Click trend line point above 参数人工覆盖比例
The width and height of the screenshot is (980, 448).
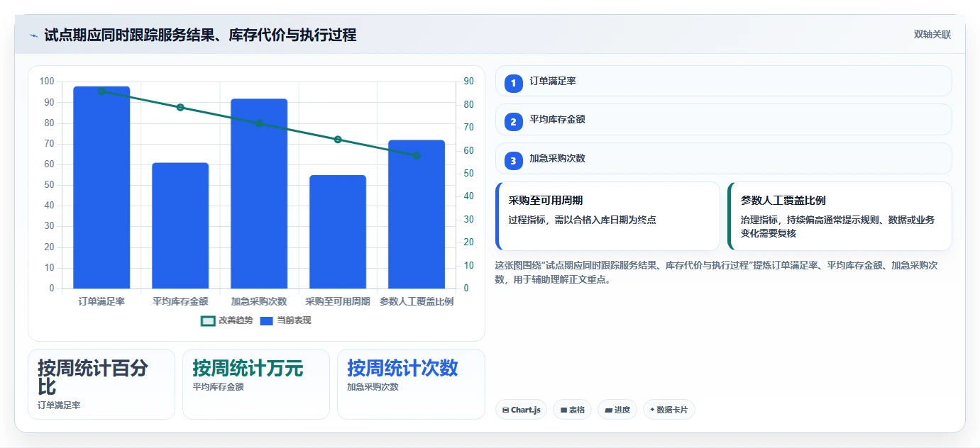(x=417, y=155)
